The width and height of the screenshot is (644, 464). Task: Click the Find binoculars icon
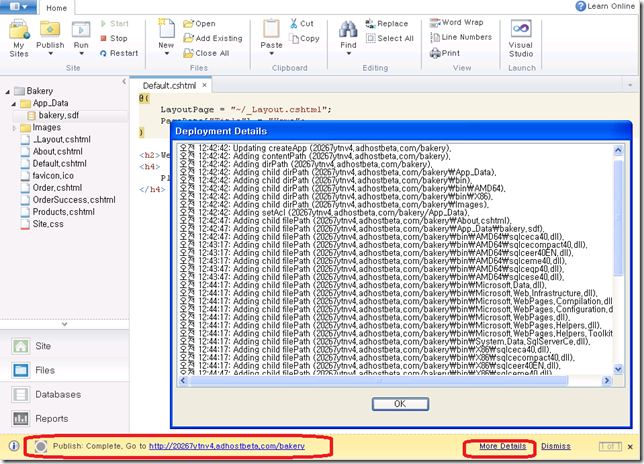click(x=348, y=30)
